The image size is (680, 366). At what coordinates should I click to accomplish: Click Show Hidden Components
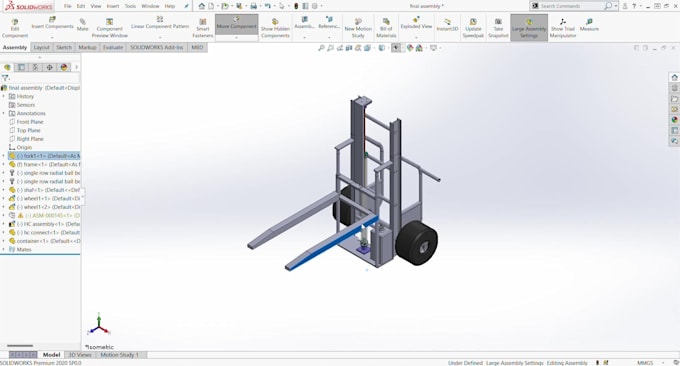click(275, 28)
